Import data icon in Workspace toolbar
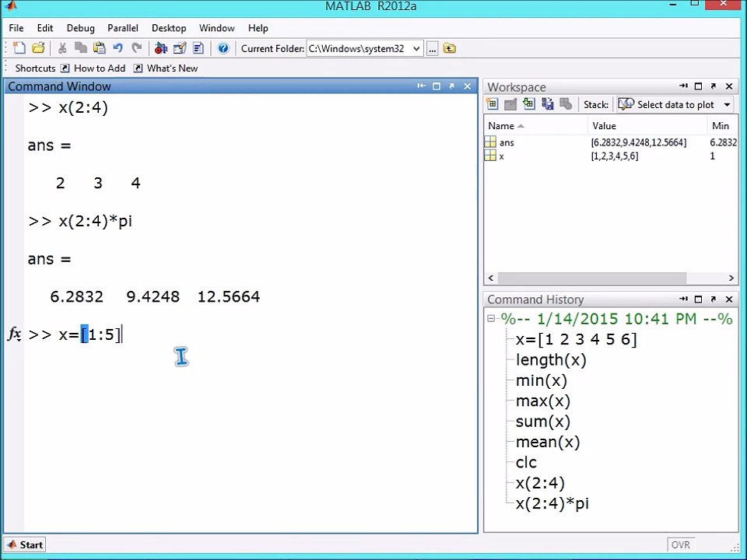The image size is (747, 560). 529,103
